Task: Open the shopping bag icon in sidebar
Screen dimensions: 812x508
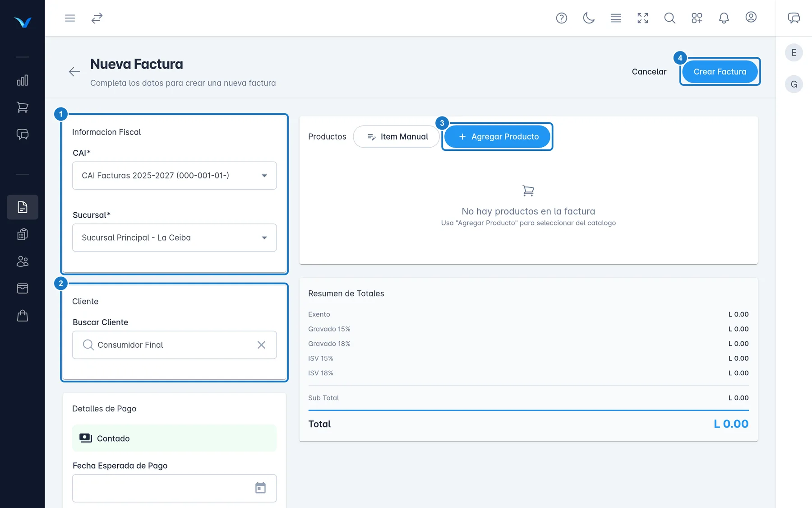Action: [23, 316]
